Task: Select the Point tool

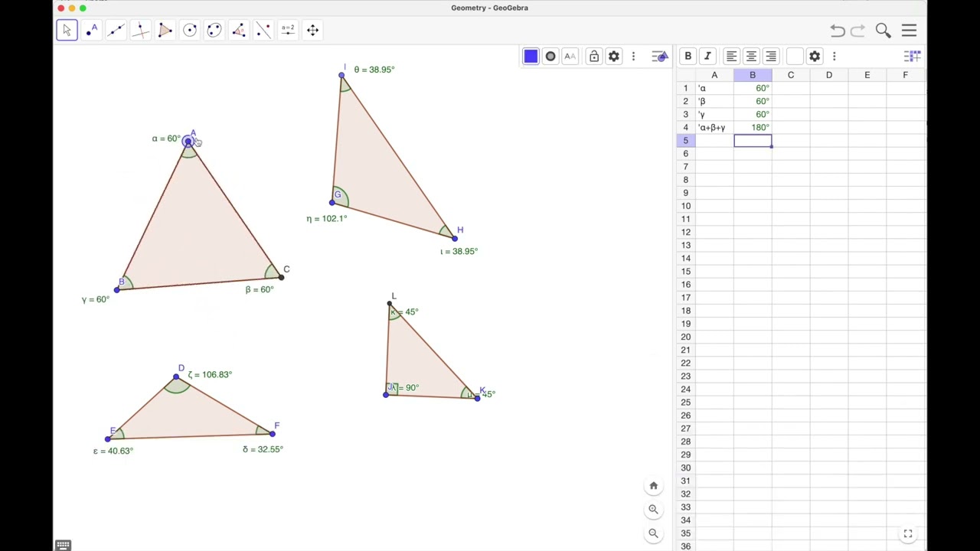Action: 91,30
